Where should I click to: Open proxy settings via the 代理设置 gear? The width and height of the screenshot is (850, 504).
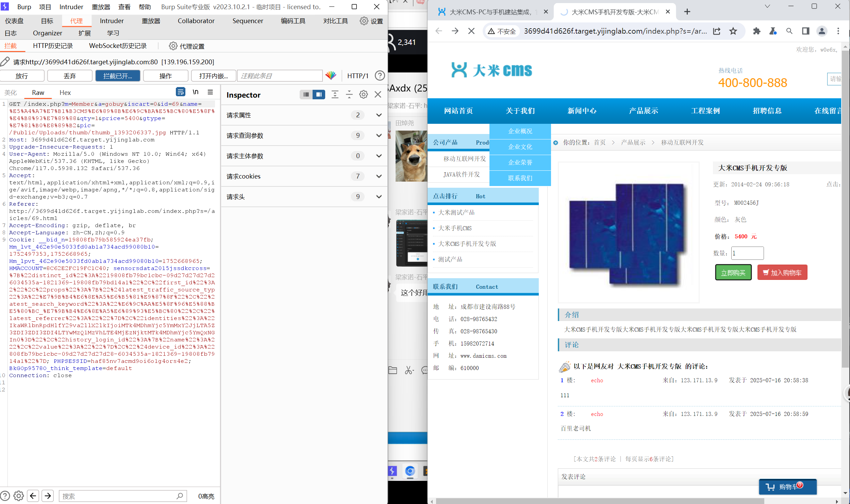(173, 46)
